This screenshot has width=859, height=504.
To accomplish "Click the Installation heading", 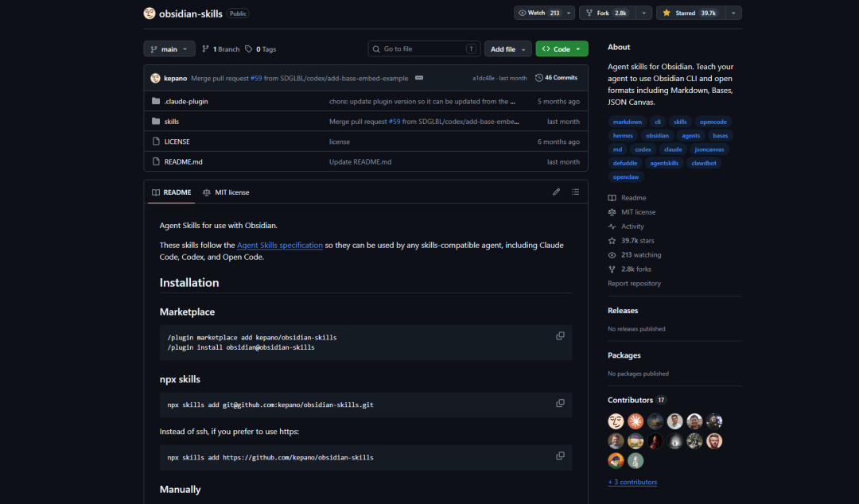I will point(189,283).
